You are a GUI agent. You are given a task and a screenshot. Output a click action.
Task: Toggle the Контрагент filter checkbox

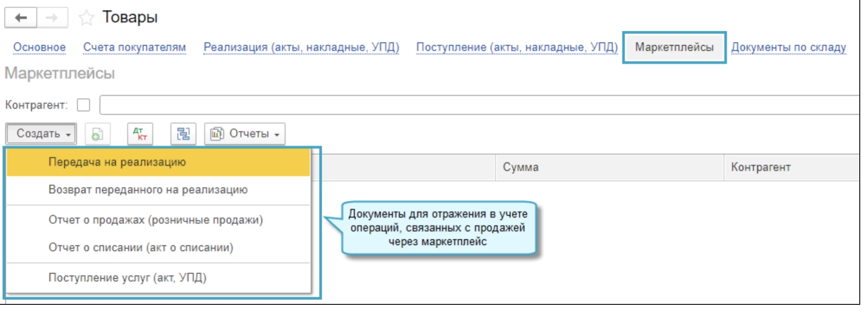(83, 105)
